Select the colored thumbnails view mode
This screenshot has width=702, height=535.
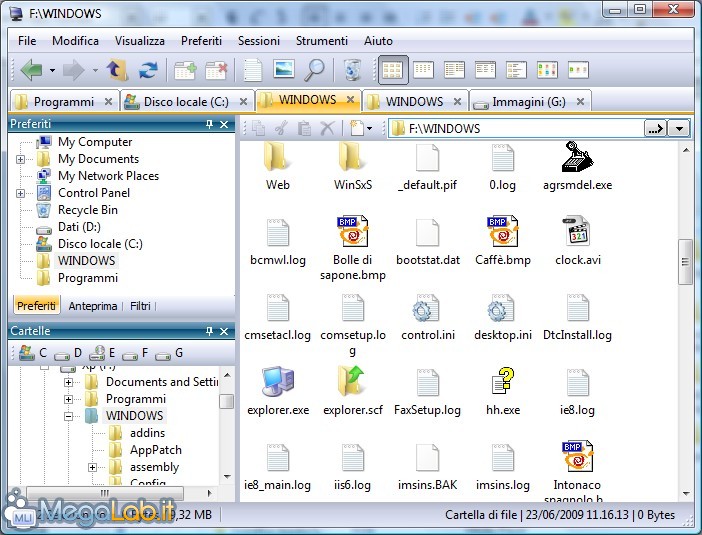pyautogui.click(x=547, y=70)
